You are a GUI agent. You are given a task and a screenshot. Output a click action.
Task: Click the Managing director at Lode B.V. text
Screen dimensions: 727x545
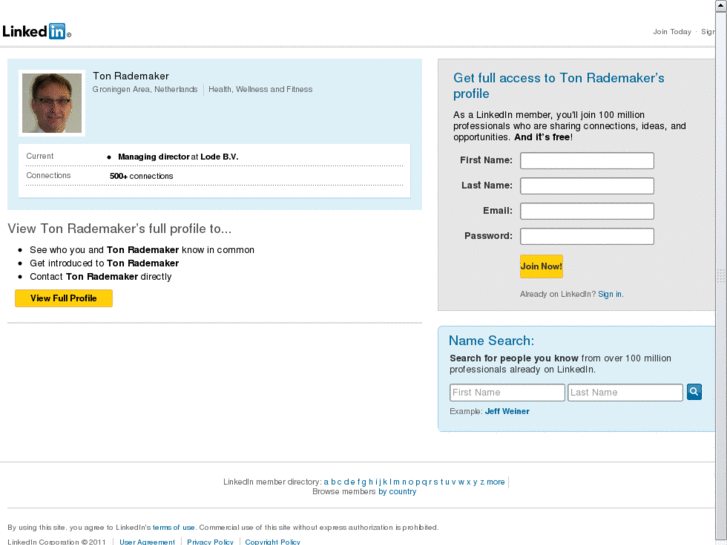(x=178, y=157)
